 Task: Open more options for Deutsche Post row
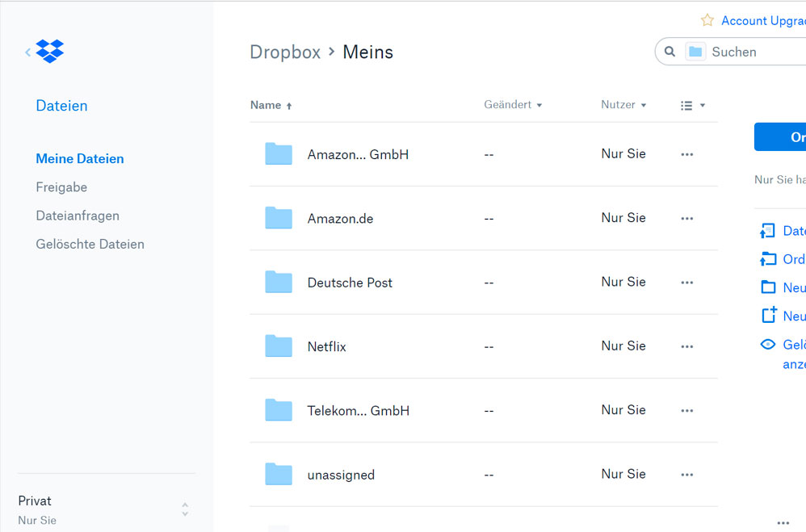tap(686, 283)
